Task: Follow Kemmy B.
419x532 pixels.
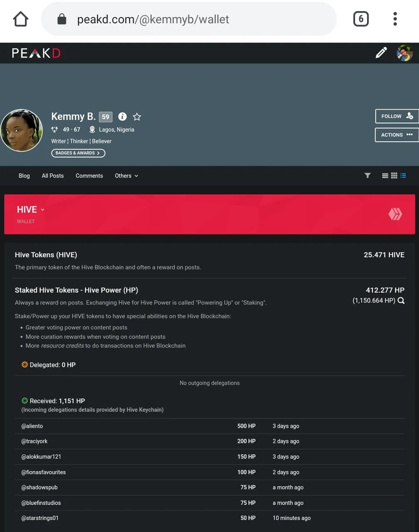Action: [397, 116]
